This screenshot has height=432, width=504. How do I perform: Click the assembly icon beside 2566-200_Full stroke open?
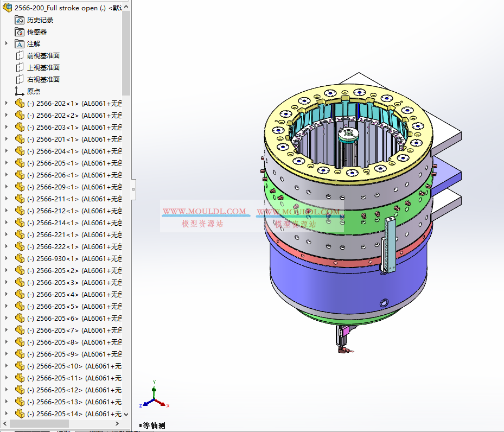[x=8, y=8]
